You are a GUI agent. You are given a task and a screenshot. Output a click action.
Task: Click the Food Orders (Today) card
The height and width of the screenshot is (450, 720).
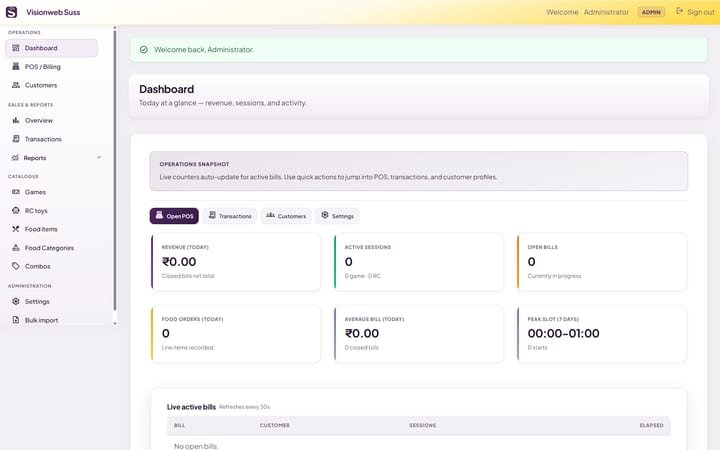236,334
